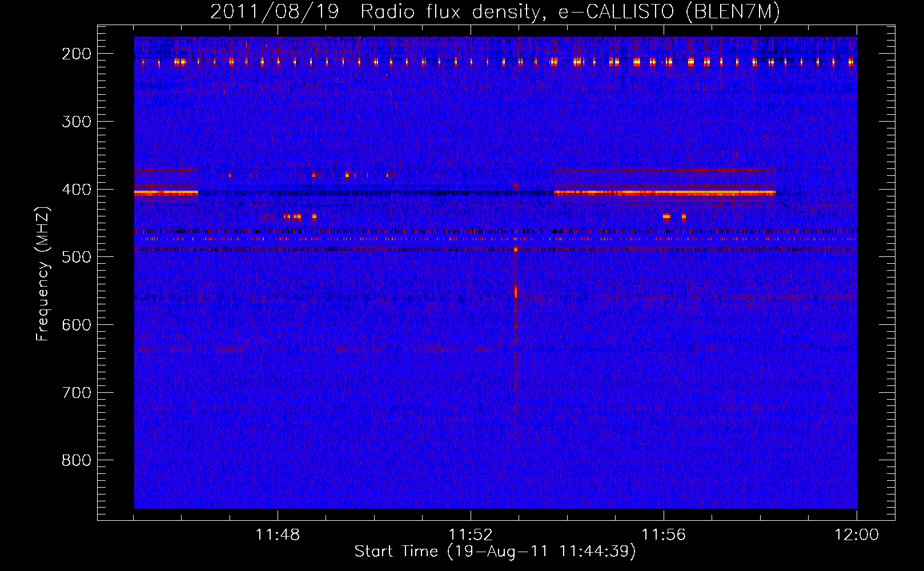Click the bright vertical burst near 550 MHz

(516, 292)
